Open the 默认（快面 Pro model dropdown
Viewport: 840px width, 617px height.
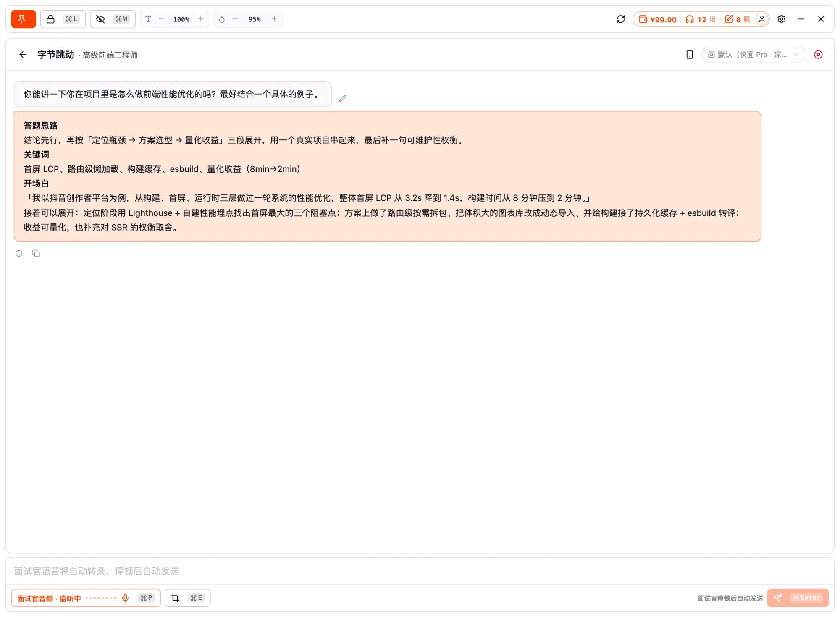click(x=754, y=55)
